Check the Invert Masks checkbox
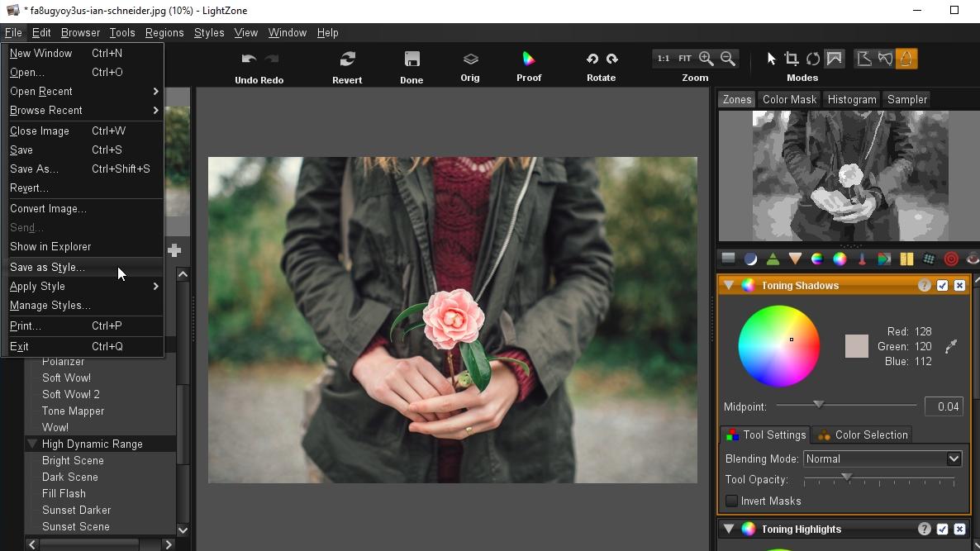This screenshot has height=551, width=980. 731,501
